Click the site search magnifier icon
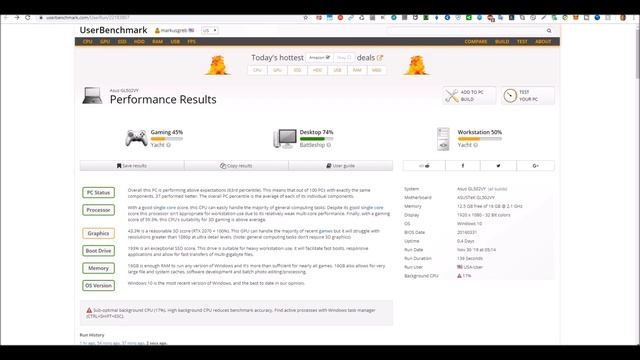The width and height of the screenshot is (640, 360). click(x=549, y=31)
